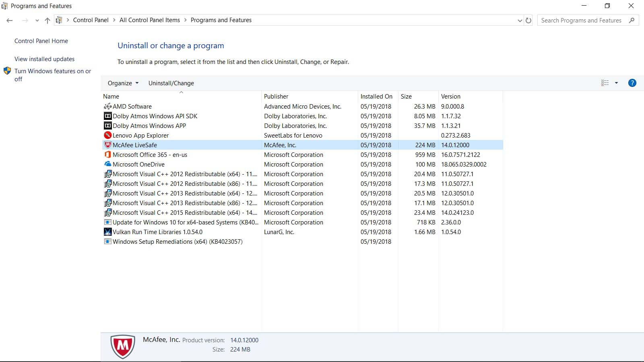This screenshot has width=644, height=362.
Task: Click the Visual C++ 2013 Redistributable (x64) icon
Action: [x=108, y=193]
